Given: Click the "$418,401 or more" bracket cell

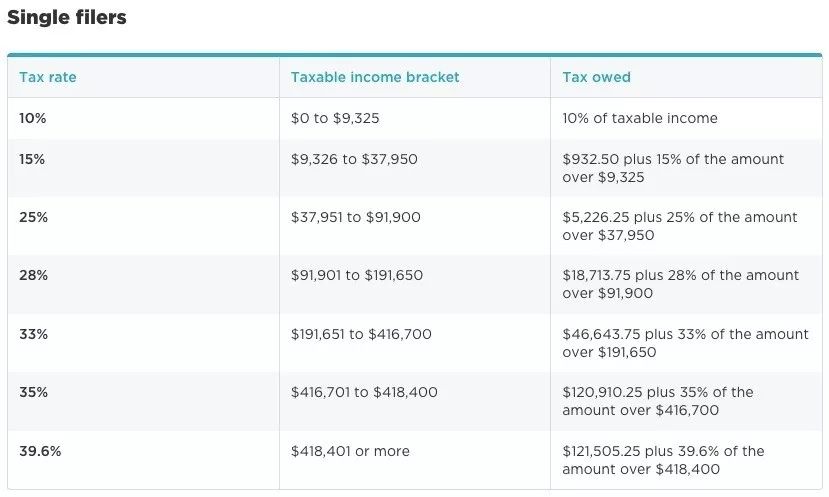Looking at the screenshot, I should pyautogui.click(x=350, y=451).
